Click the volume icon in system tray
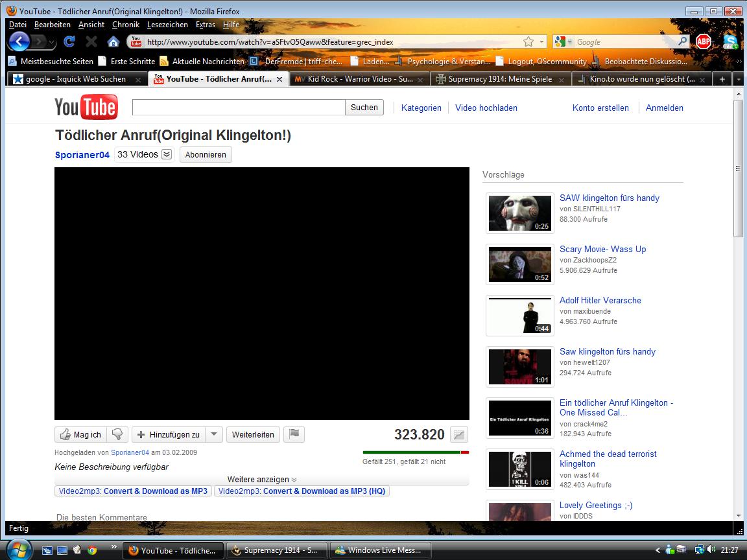Viewport: 747px width, 560px height. coord(712,550)
